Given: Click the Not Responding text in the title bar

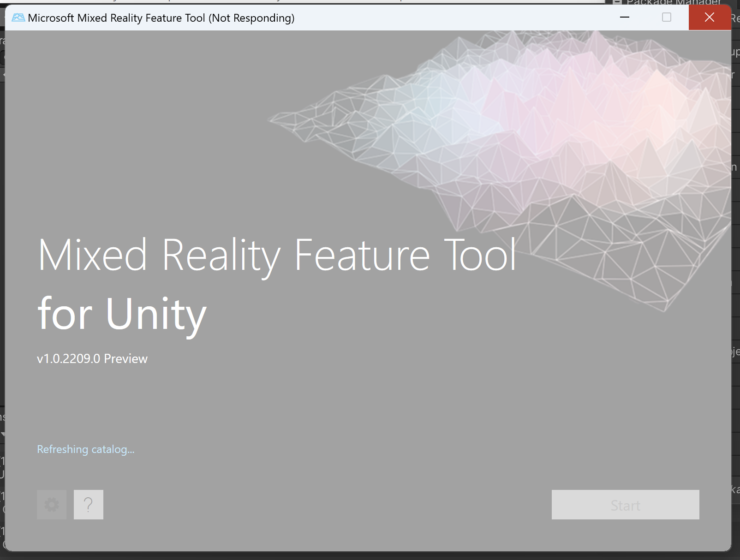Looking at the screenshot, I should 252,18.
